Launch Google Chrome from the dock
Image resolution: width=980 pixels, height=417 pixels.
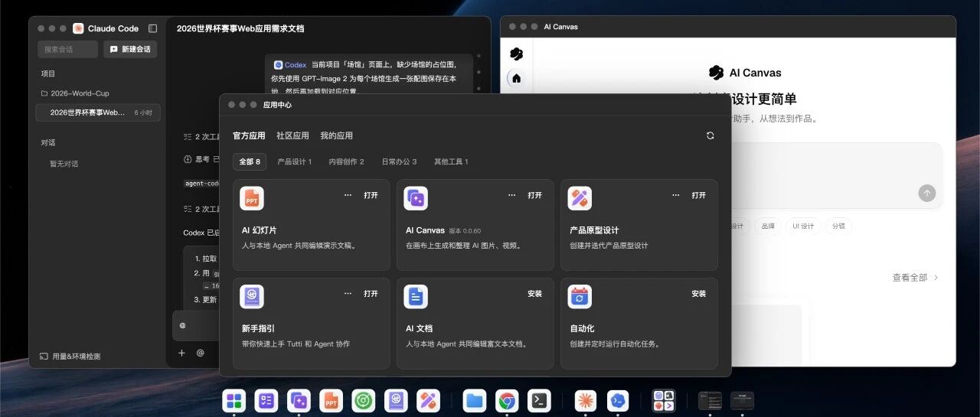point(507,400)
